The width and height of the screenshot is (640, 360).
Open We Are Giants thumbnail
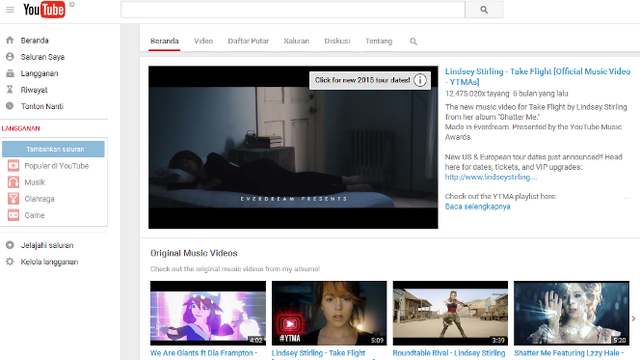coord(208,313)
